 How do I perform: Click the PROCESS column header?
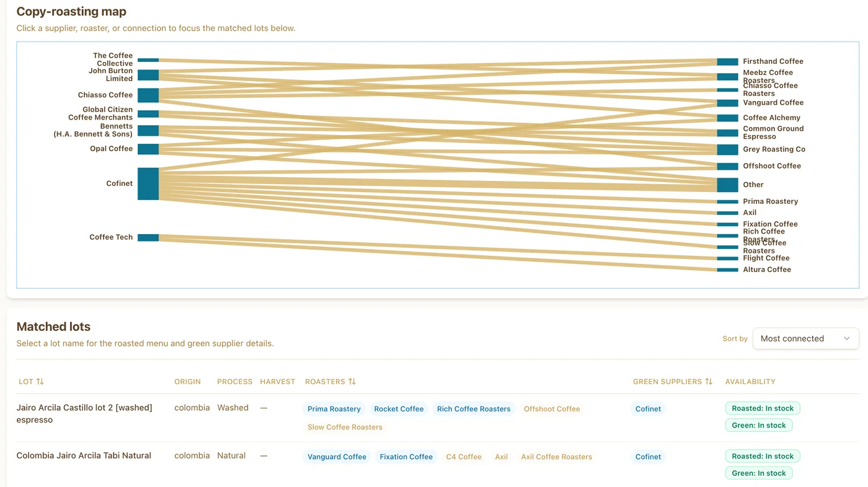(235, 382)
